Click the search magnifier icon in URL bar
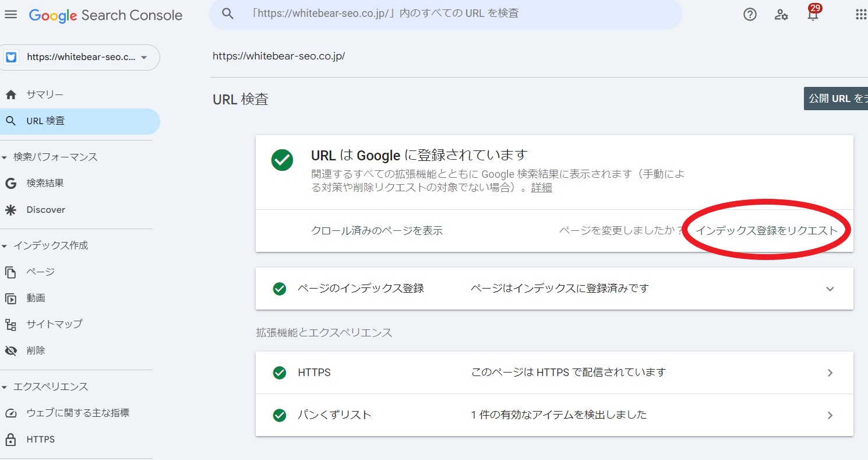The height and width of the screenshot is (460, 868). point(228,13)
